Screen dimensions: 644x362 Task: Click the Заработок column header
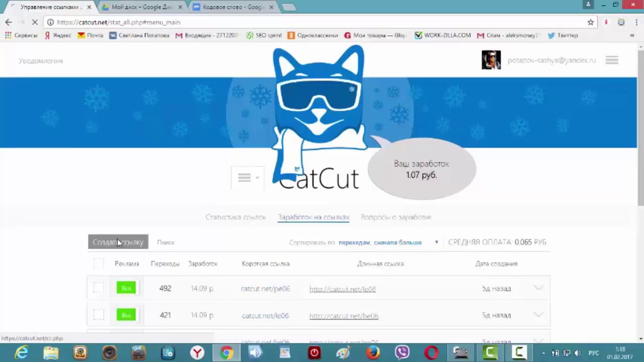[203, 263]
